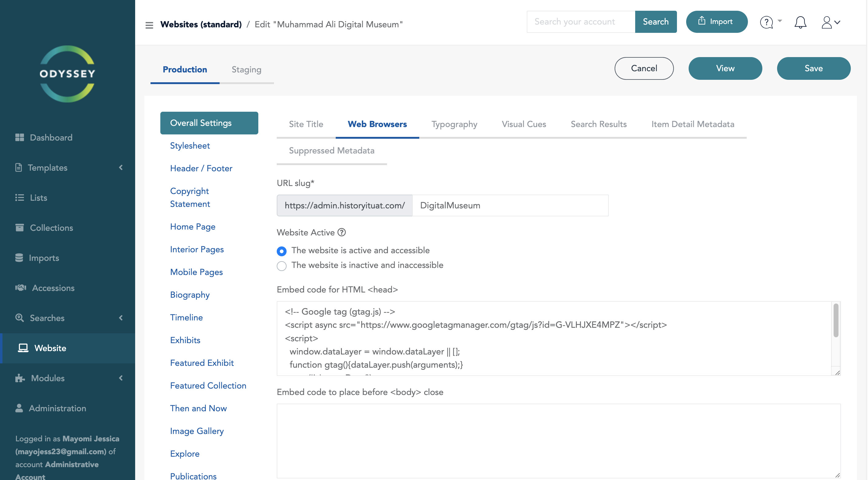This screenshot has width=868, height=480.
Task: Click the Accessions handshake icon
Action: click(20, 288)
